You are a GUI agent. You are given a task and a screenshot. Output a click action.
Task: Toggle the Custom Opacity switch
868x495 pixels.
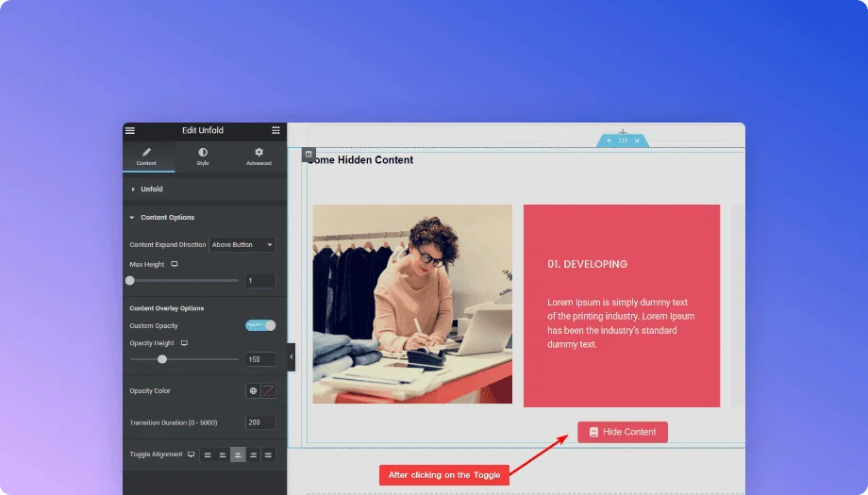click(260, 325)
